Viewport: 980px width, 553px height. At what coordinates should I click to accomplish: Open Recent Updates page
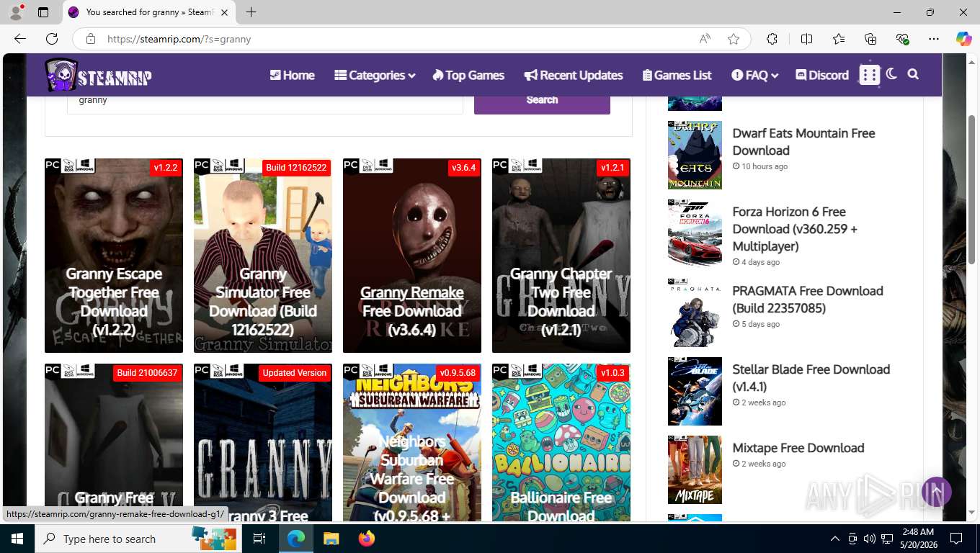[x=574, y=75]
